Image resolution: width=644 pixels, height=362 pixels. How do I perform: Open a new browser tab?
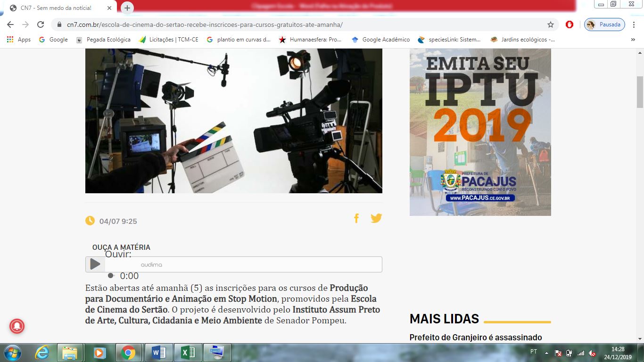[127, 8]
